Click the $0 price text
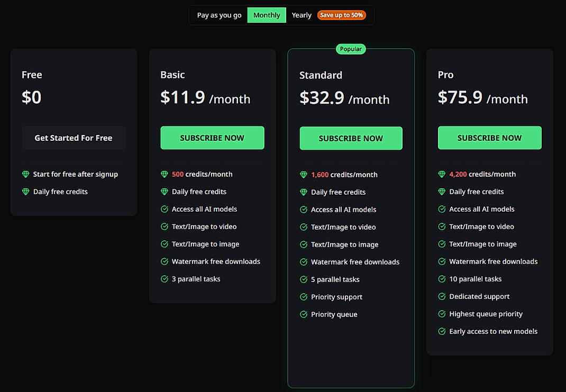 31,97
